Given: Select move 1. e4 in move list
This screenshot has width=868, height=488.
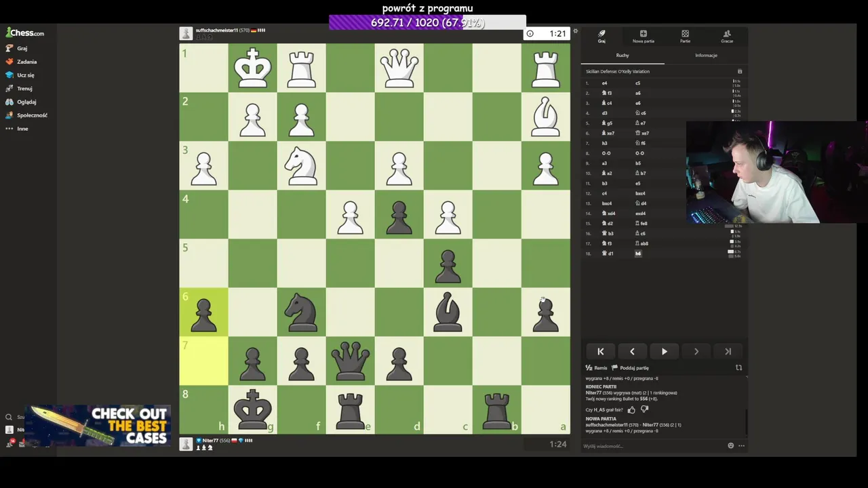Looking at the screenshot, I should (x=604, y=83).
